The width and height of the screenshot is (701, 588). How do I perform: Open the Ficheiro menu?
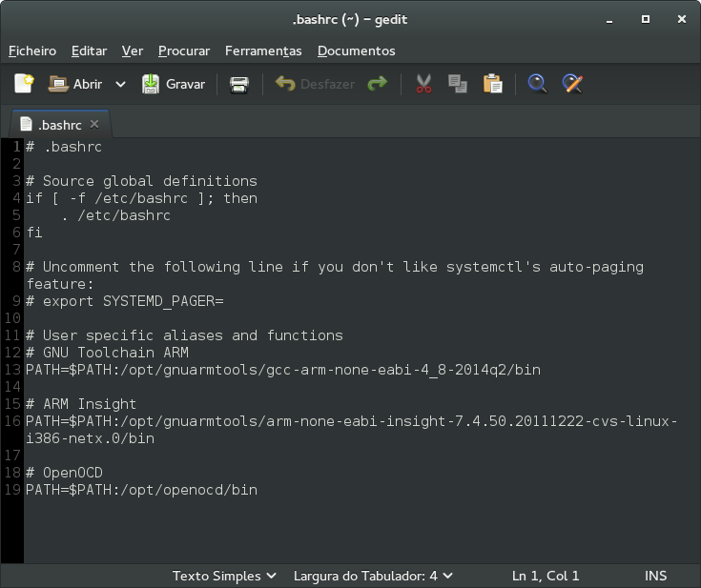tap(32, 51)
